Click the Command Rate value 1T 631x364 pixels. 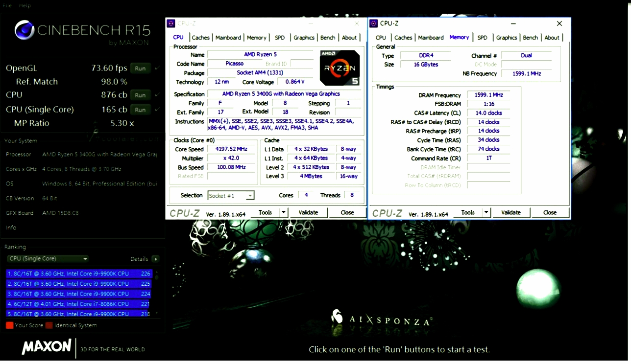(x=488, y=158)
